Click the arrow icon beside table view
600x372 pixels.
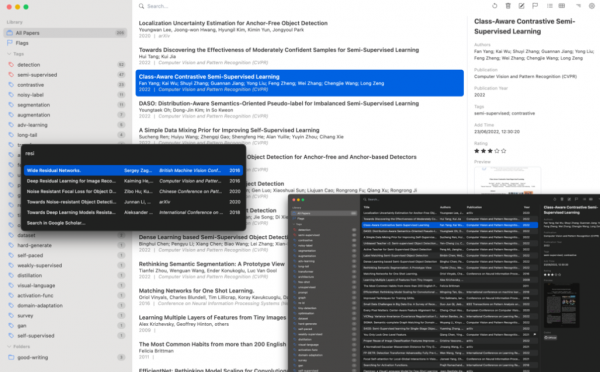tap(578, 6)
